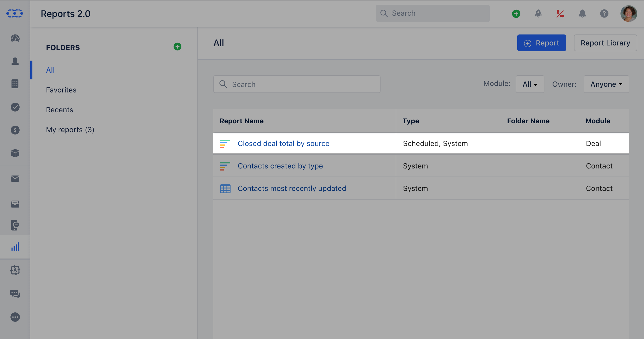Open the Module All dropdown
Viewport: 644px width, 339px height.
coord(530,84)
